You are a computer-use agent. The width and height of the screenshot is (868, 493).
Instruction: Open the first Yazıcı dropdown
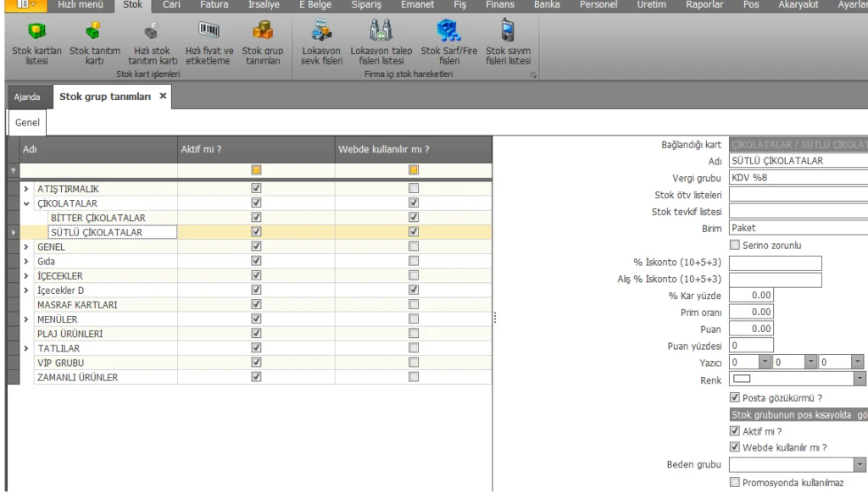point(765,362)
